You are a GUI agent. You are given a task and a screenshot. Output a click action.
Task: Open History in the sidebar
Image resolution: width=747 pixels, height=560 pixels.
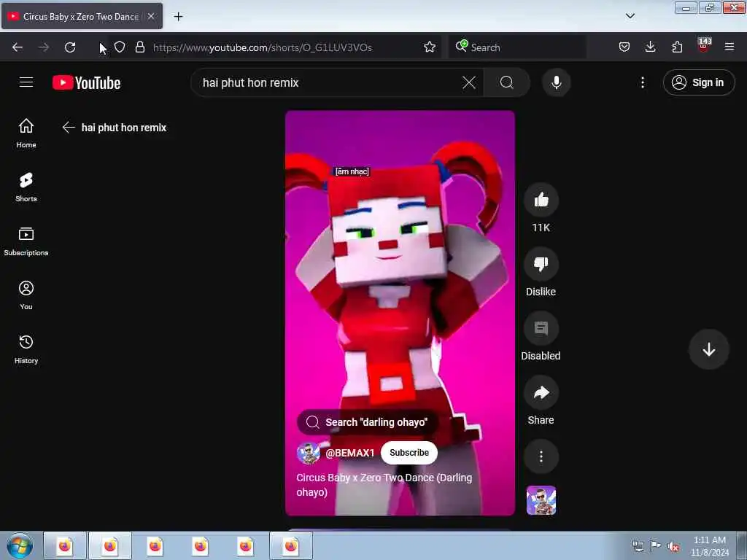[26, 349]
